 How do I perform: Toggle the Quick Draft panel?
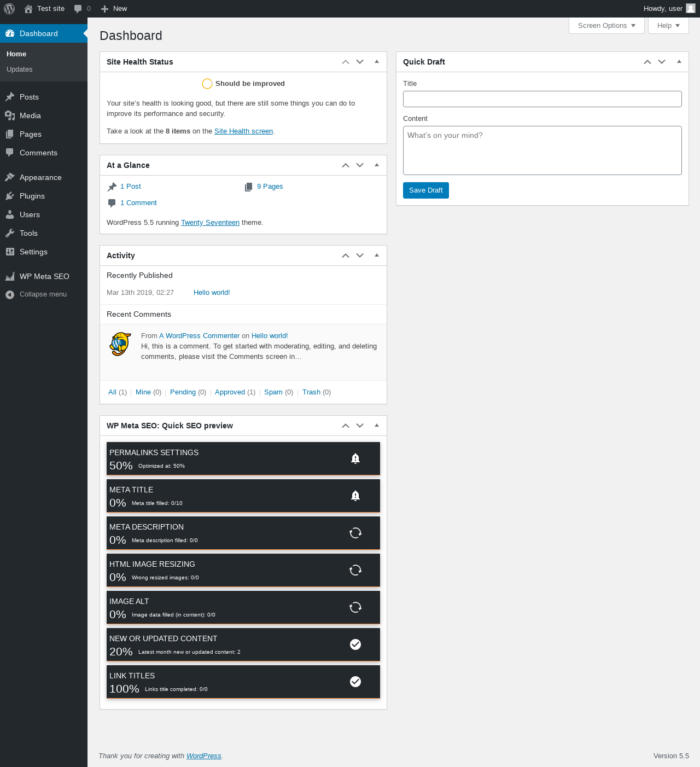pos(679,62)
